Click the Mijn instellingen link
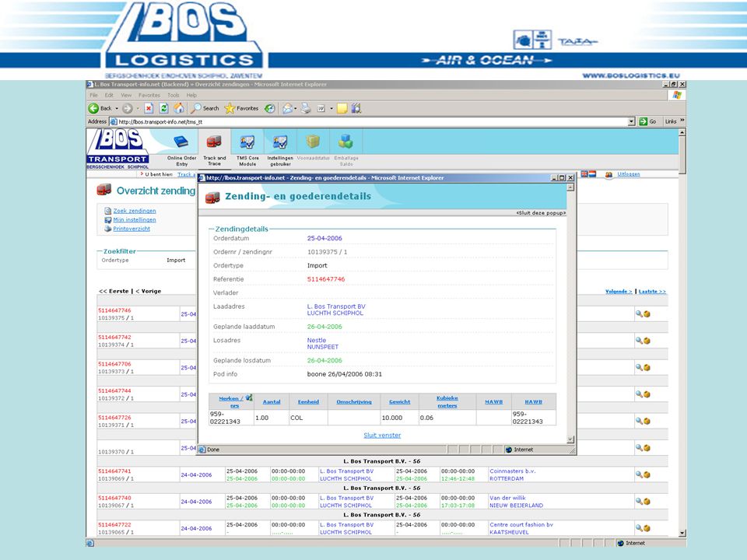This screenshot has height=560, width=747. (135, 220)
